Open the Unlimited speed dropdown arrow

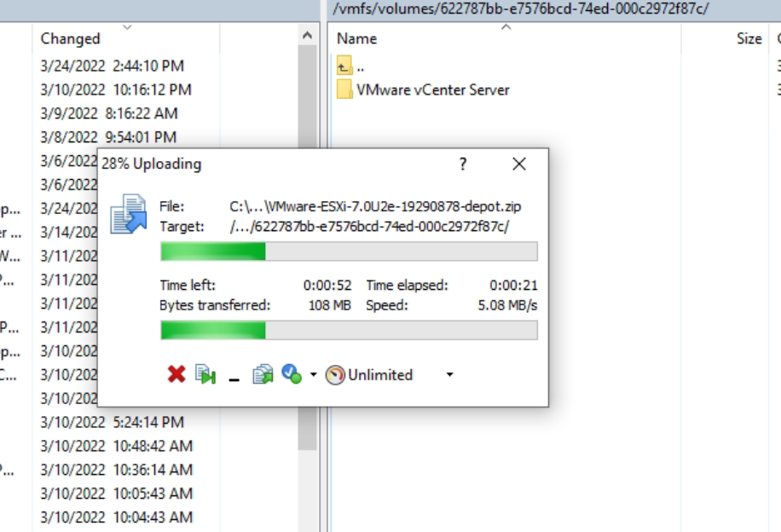click(450, 374)
